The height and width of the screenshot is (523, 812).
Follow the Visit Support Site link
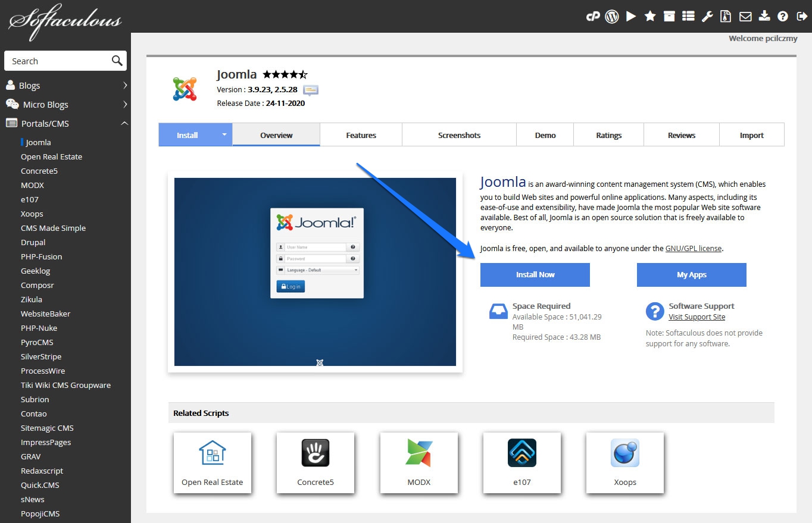(x=697, y=317)
